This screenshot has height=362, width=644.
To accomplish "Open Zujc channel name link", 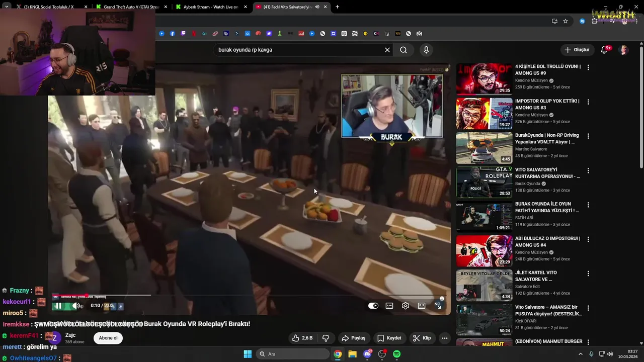I will [x=70, y=335].
